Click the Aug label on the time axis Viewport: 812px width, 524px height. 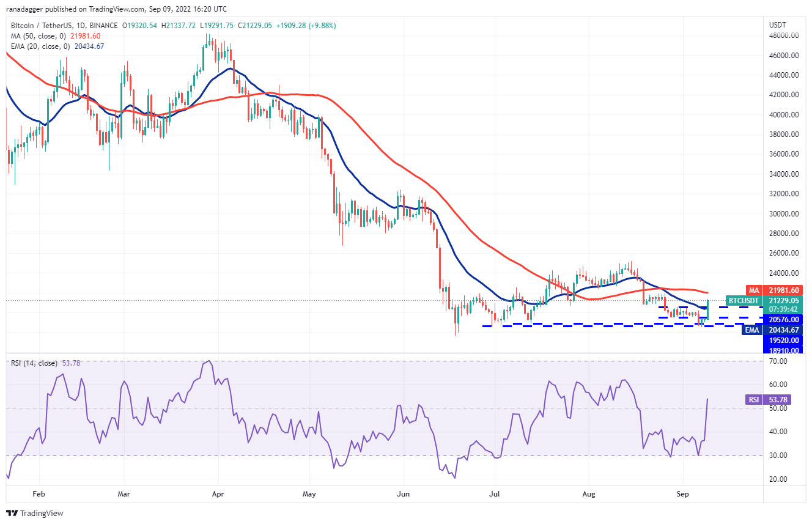click(588, 493)
